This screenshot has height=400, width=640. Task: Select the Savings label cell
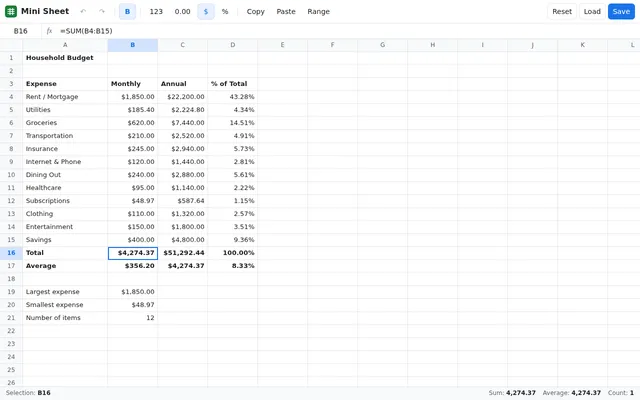pyautogui.click(x=65, y=240)
